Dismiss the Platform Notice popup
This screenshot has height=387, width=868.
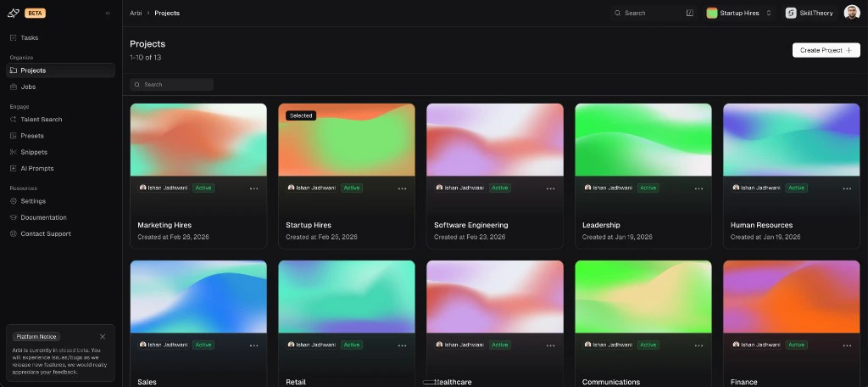click(x=103, y=337)
